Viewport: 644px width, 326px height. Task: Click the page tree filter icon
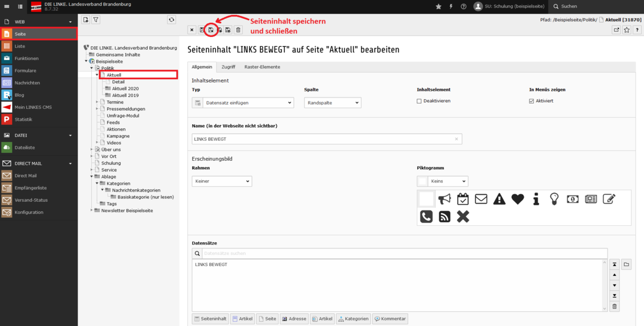(x=95, y=20)
